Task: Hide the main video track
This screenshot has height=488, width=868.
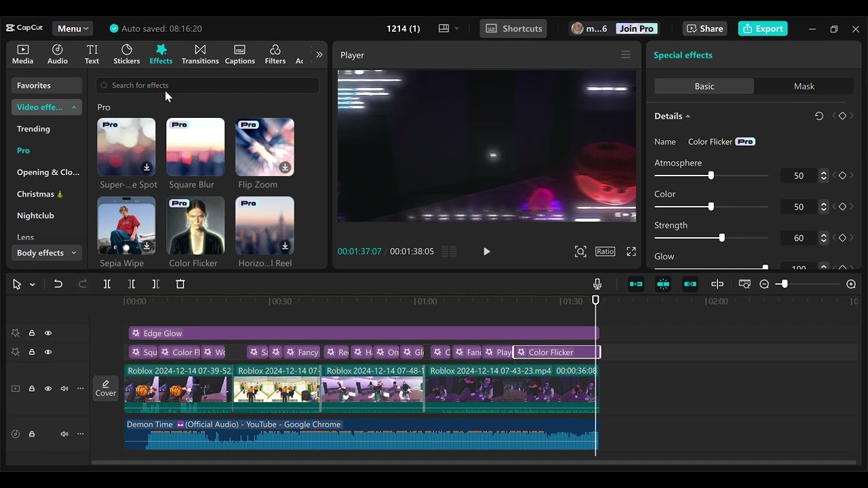Action: pos(48,389)
